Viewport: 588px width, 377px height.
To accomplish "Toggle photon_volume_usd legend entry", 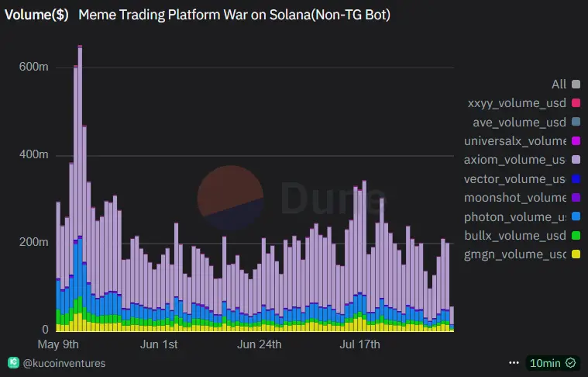I will pyautogui.click(x=522, y=216).
